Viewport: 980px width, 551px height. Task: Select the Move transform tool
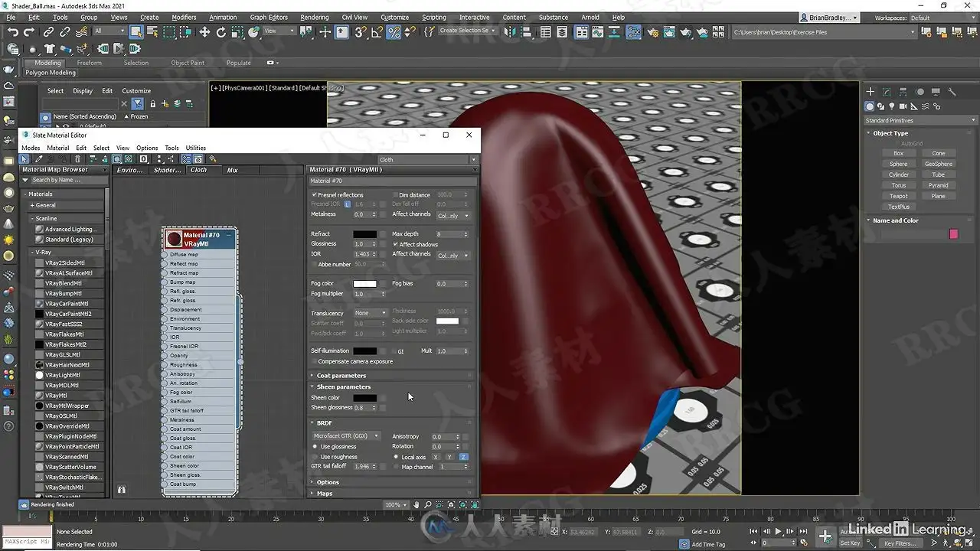coord(204,32)
